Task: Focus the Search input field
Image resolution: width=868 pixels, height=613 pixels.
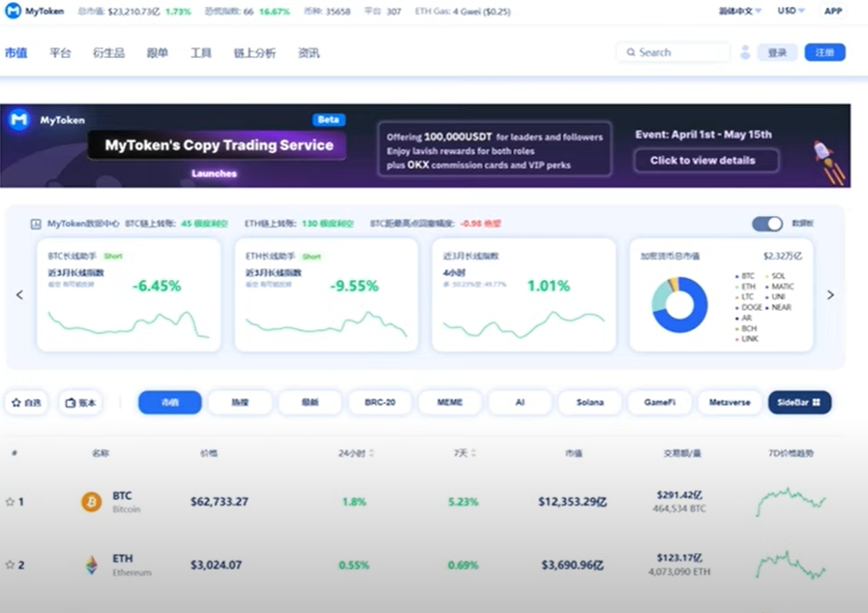Action: [x=673, y=52]
